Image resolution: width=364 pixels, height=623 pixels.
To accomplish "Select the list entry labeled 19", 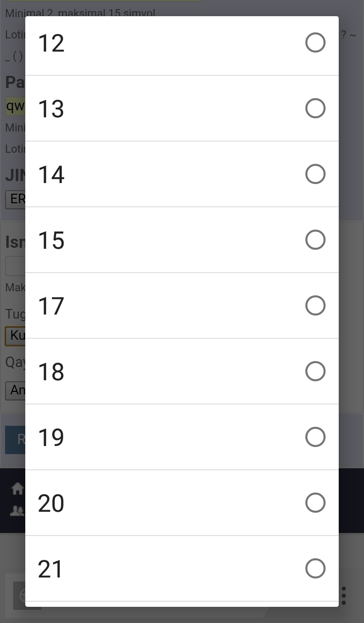I will 182,437.
